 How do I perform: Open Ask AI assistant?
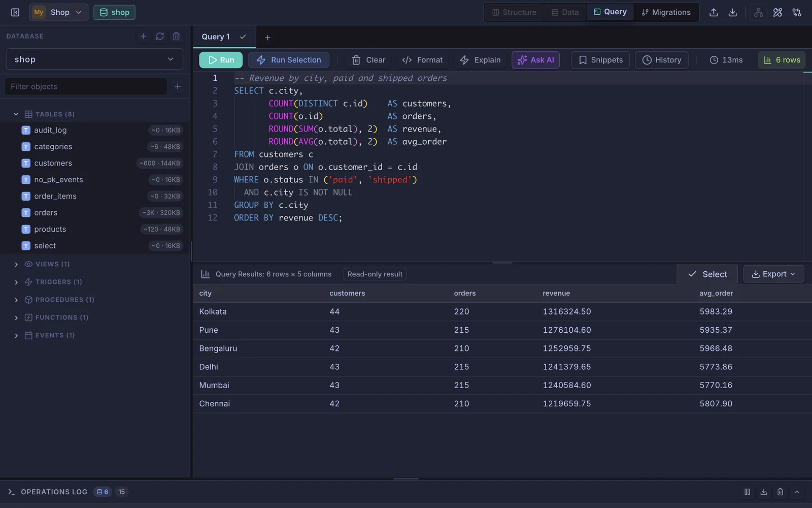(535, 60)
